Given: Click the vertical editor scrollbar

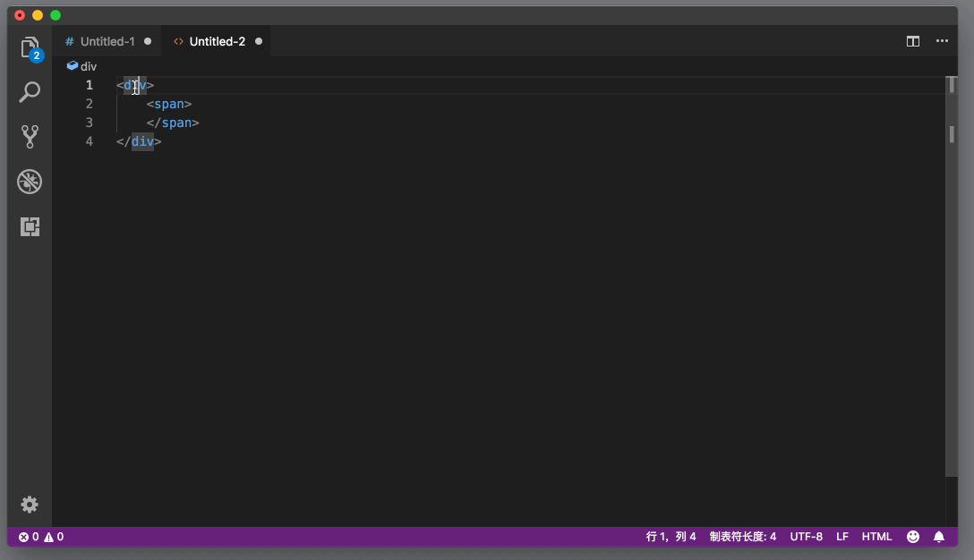Looking at the screenshot, I should point(951,276).
